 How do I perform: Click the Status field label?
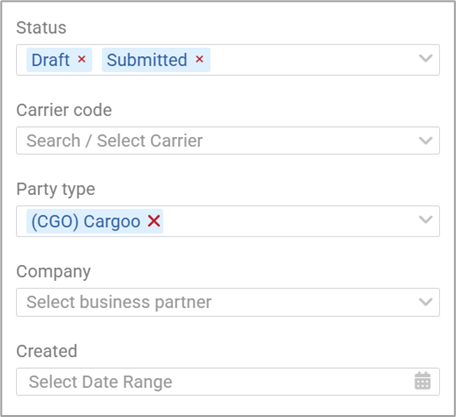tap(41, 28)
